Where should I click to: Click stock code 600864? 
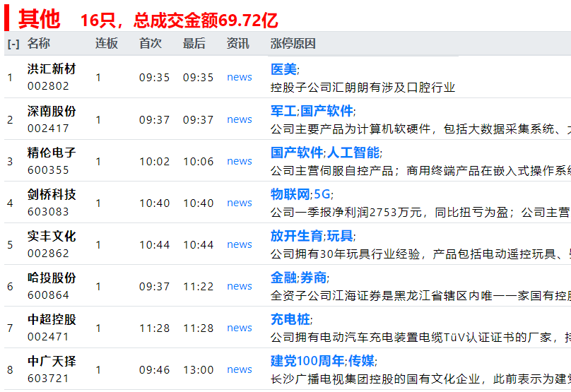click(x=48, y=295)
